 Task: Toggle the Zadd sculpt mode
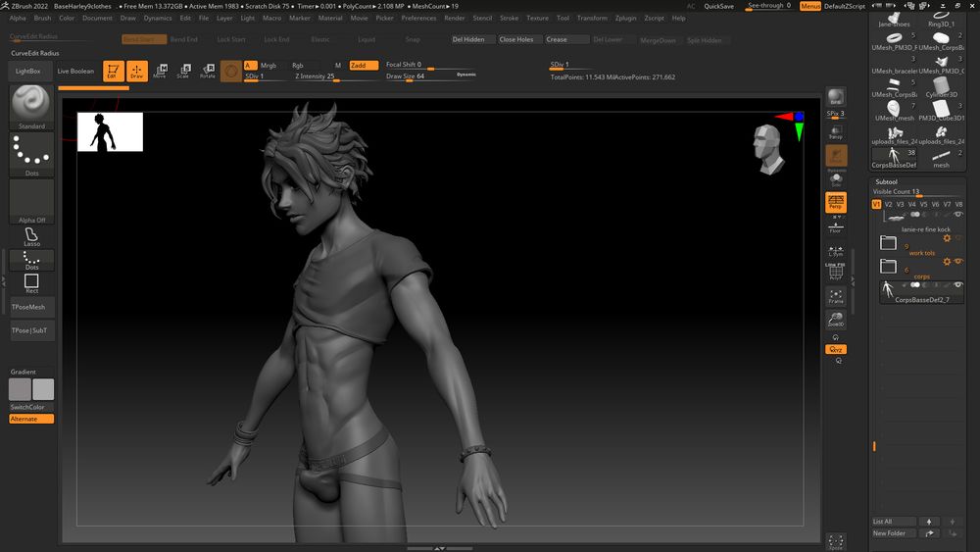[x=363, y=65]
